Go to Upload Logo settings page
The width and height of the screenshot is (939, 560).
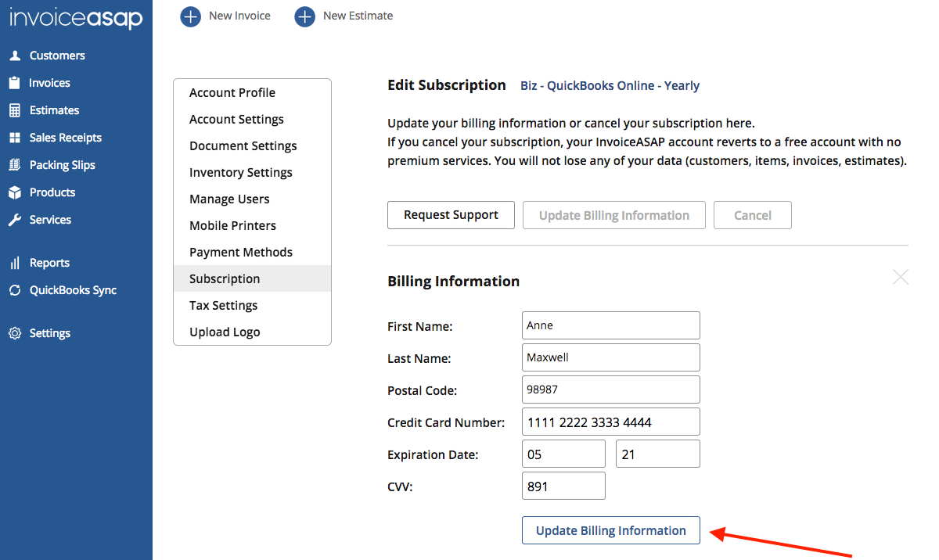click(x=225, y=332)
